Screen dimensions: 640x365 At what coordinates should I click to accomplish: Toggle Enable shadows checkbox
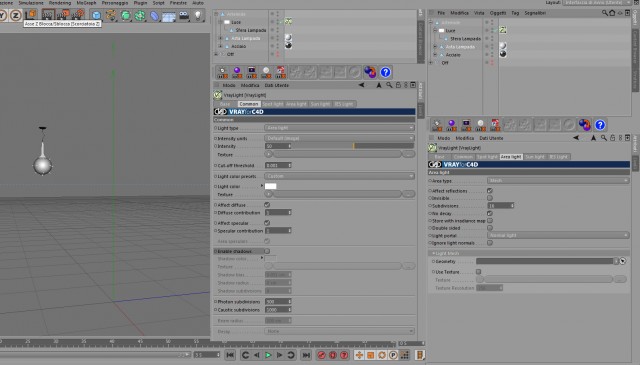(x=267, y=251)
